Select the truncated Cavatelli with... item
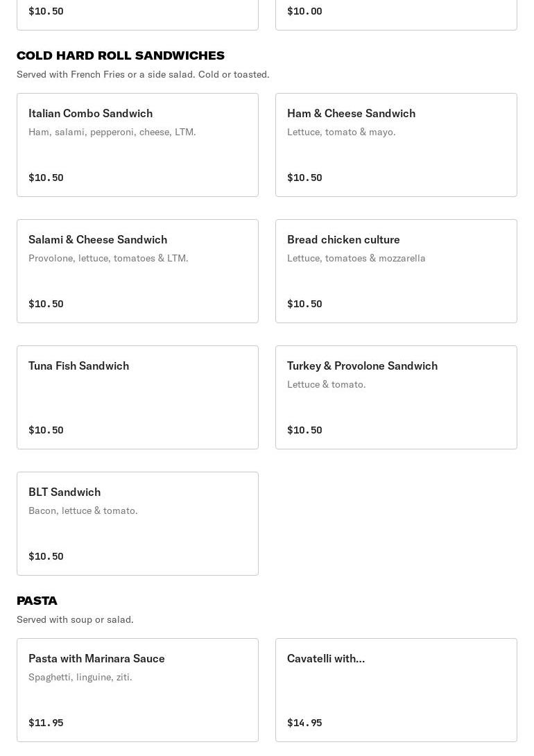Image resolution: width=534 pixels, height=756 pixels. tap(396, 690)
